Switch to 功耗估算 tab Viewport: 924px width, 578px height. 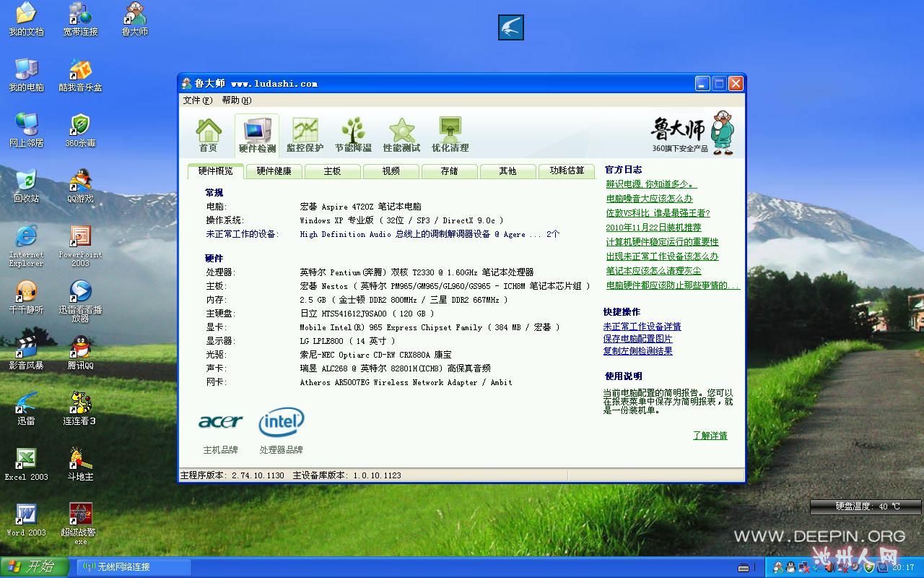[567, 171]
